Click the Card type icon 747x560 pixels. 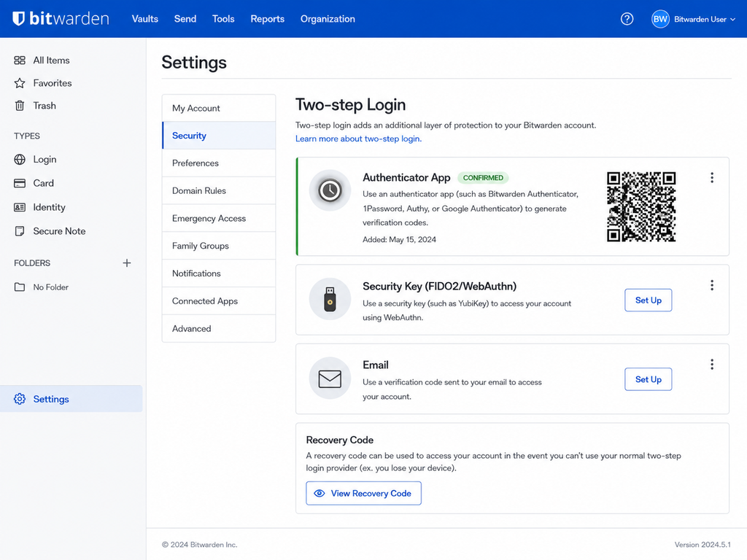click(x=20, y=183)
